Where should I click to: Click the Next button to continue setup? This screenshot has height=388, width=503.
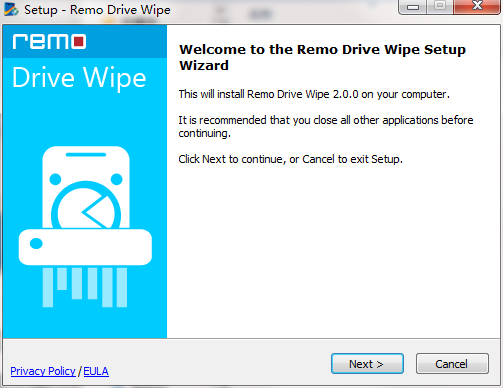[x=367, y=364]
